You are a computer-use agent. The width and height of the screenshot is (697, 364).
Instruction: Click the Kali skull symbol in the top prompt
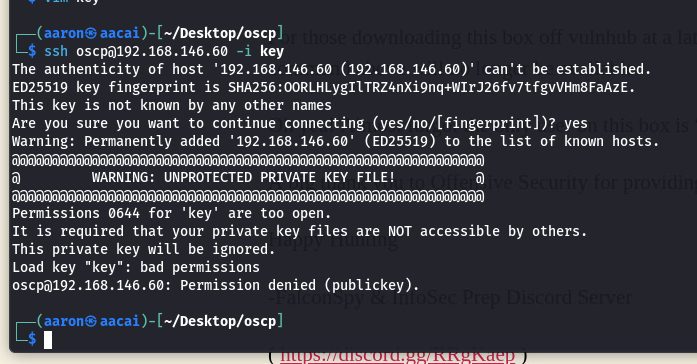click(91, 33)
